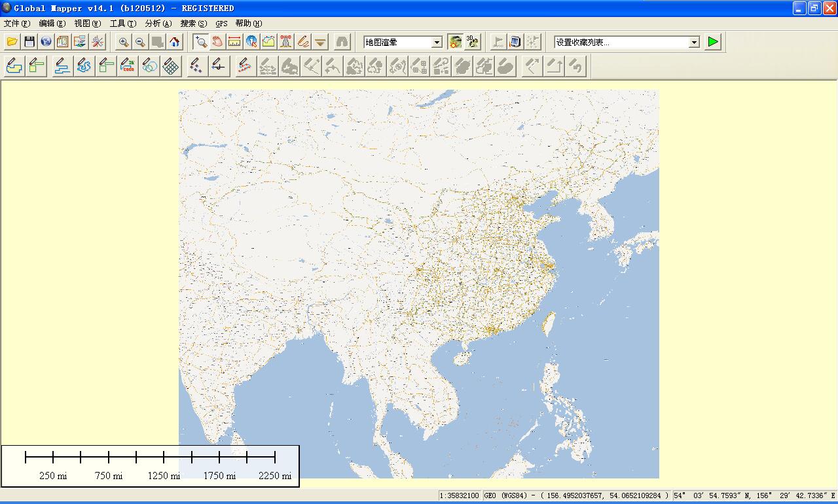Go to full view home icon
The height and width of the screenshot is (504, 838).
[x=175, y=42]
